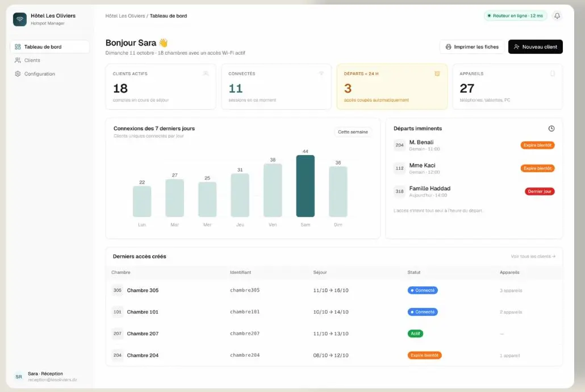This screenshot has height=392, width=585.
Task: Open the Clients actifs card
Action: [x=160, y=86]
